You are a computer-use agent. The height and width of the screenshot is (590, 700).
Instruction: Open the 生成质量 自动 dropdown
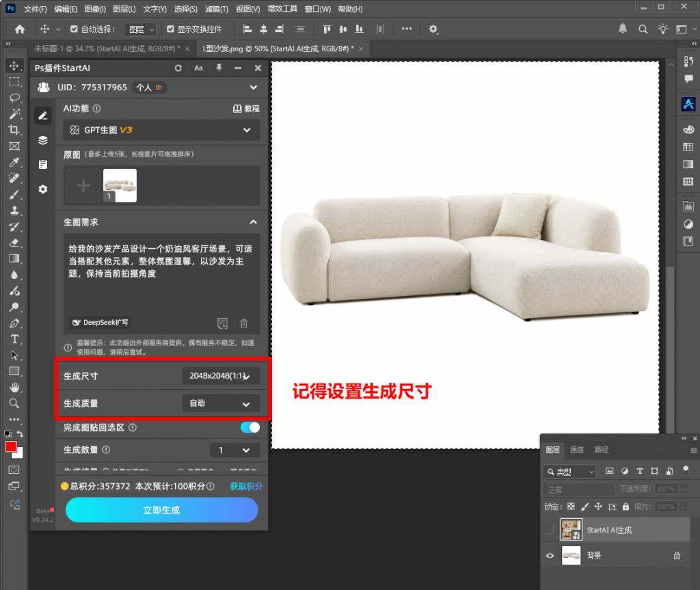click(221, 403)
